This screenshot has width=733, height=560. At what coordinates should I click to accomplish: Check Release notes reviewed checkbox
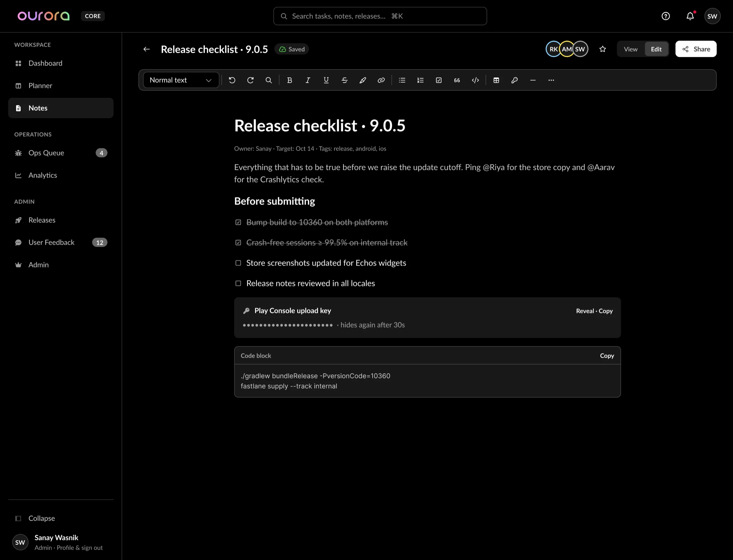pos(238,283)
